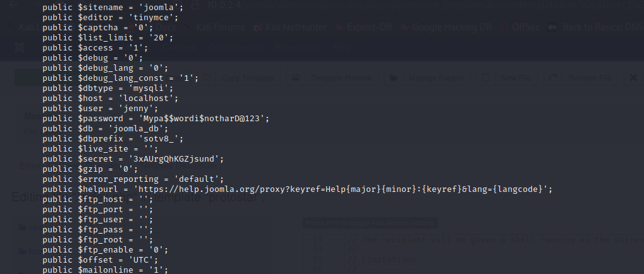Click the Google Hacking DB bookmark icon

click(x=404, y=28)
